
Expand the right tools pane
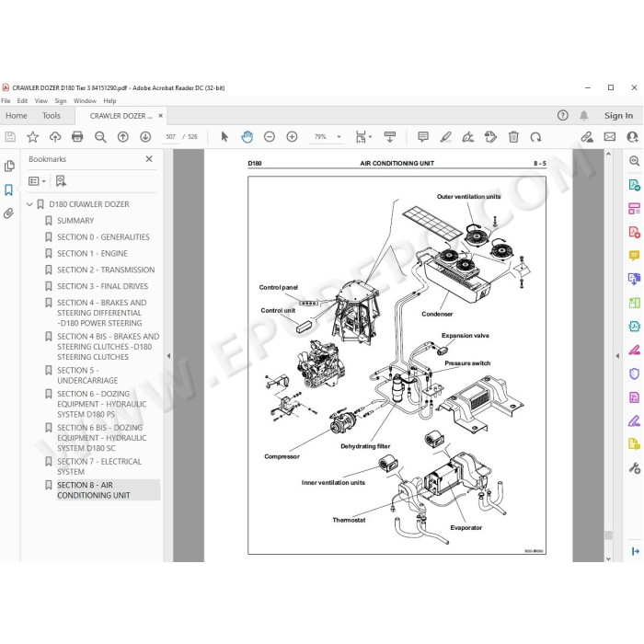pyautogui.click(x=617, y=356)
